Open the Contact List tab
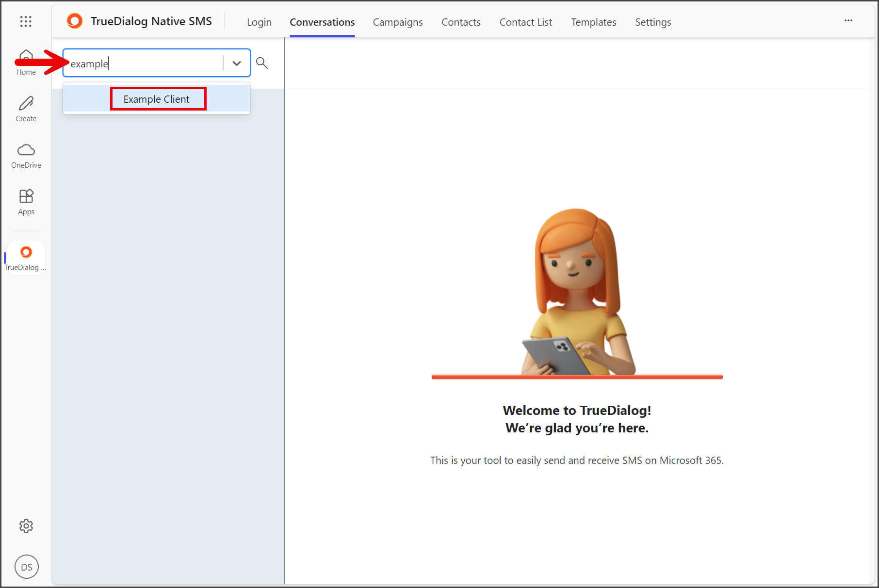The image size is (879, 588). coord(526,22)
